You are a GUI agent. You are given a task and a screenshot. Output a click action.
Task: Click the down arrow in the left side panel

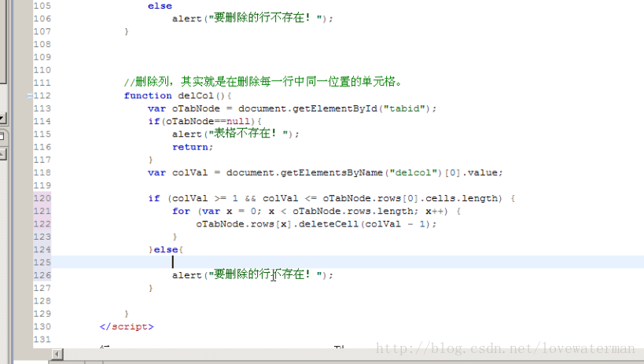2,119
